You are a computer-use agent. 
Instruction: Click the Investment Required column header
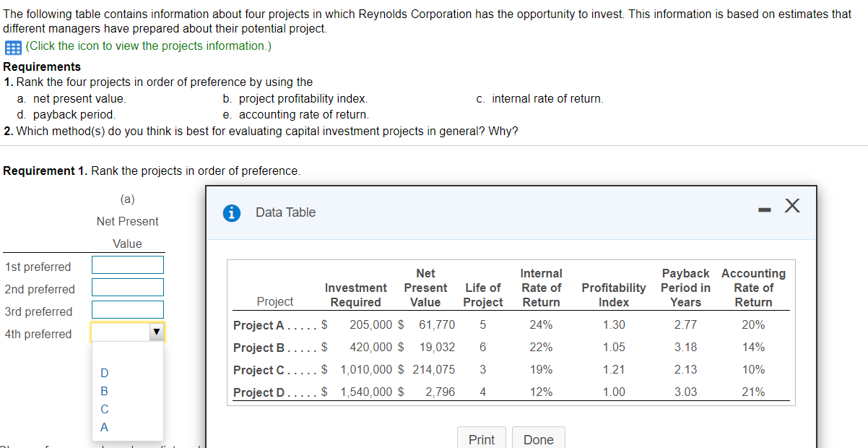coord(355,295)
